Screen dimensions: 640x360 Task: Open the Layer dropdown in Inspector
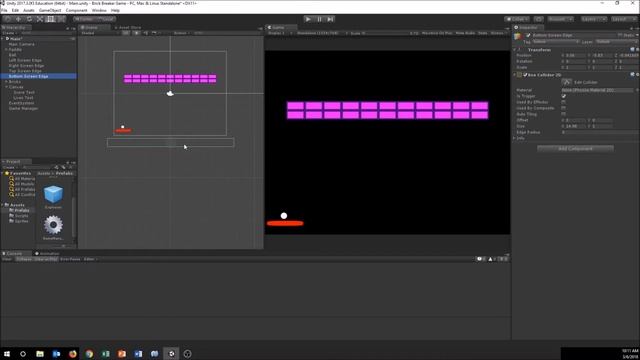(x=616, y=42)
